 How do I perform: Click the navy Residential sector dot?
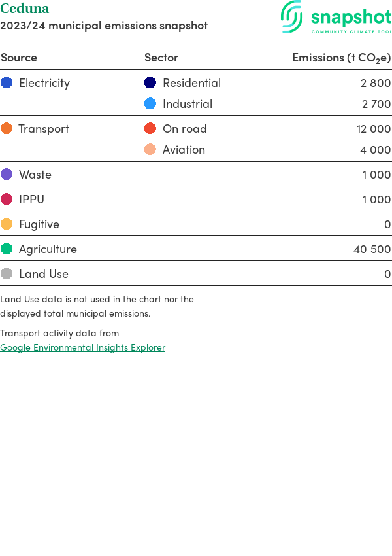pos(150,82)
